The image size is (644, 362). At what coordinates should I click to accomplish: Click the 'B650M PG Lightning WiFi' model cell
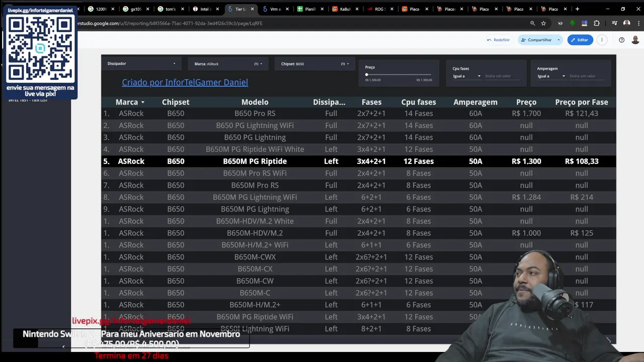pyautogui.click(x=255, y=197)
